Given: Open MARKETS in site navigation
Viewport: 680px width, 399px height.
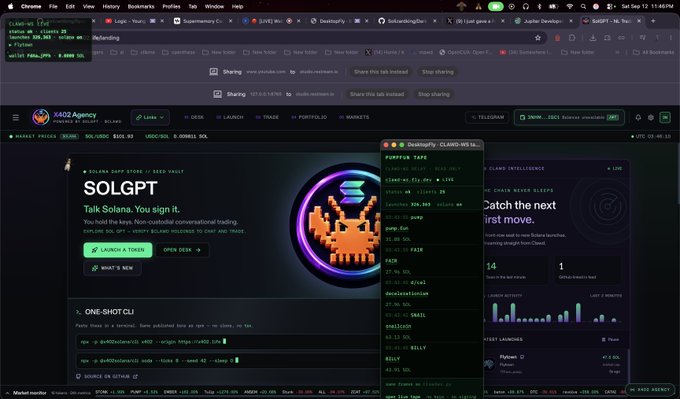Looking at the screenshot, I should point(354,117).
